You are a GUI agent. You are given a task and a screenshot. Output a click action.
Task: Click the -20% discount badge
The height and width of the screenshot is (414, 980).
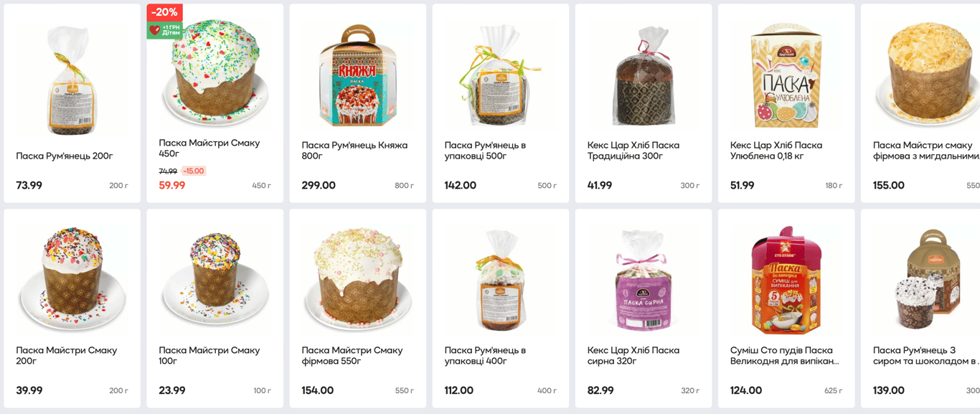(164, 12)
